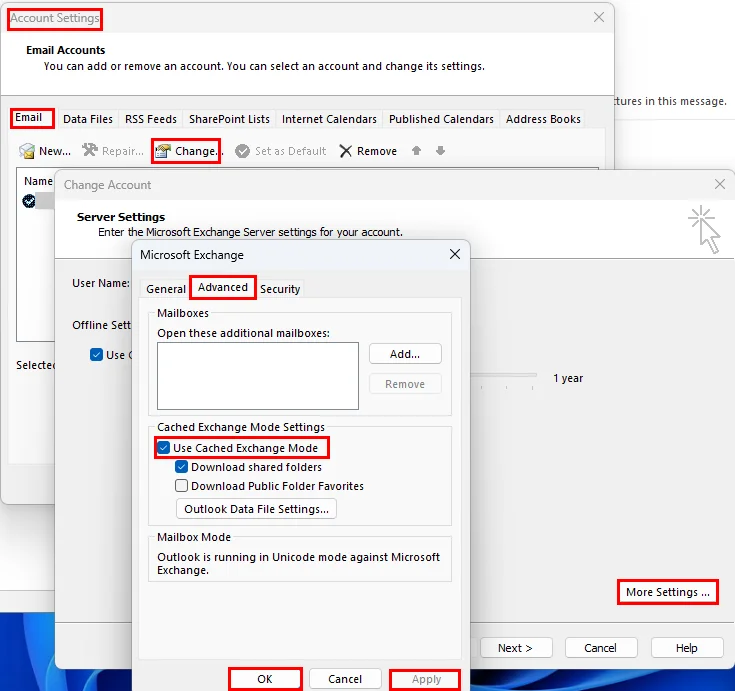735x691 pixels.
Task: Click the 'Server Settings' heading
Action: [x=121, y=217]
